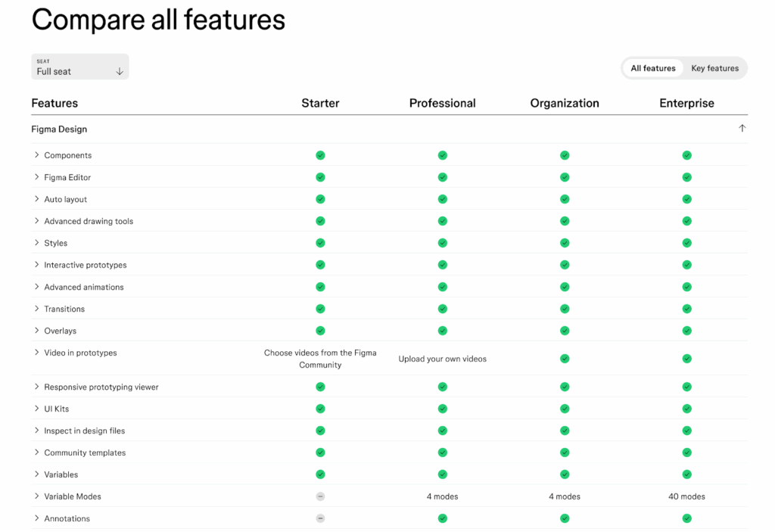Select the All features option
The width and height of the screenshot is (775, 532).
(652, 68)
